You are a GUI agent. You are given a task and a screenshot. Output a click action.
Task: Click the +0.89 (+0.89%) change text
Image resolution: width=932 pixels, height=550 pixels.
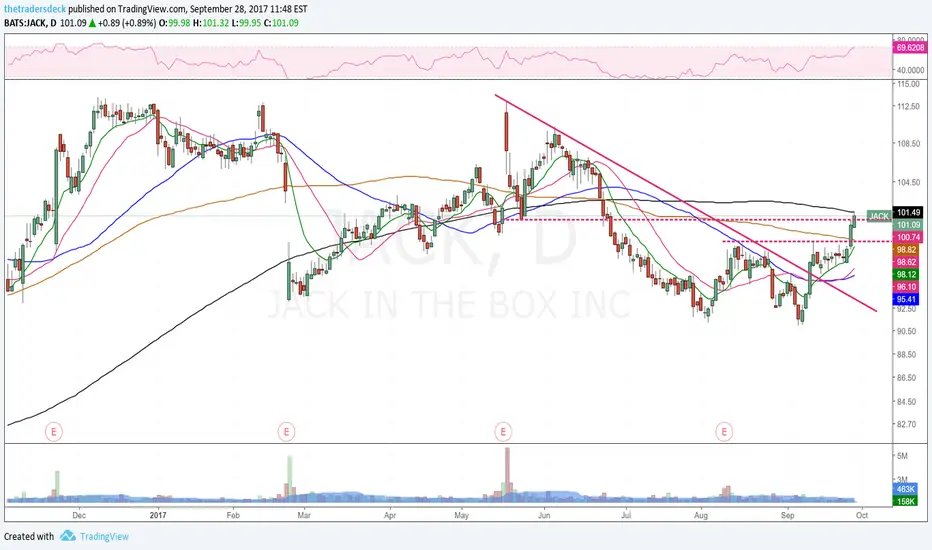[x=127, y=23]
